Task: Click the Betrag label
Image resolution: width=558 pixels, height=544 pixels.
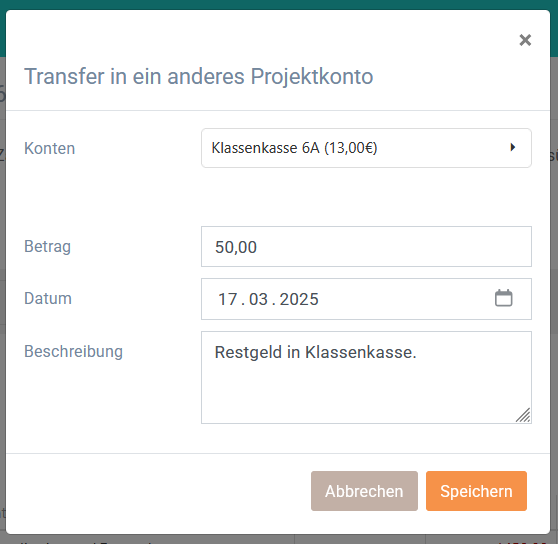Action: (x=47, y=247)
